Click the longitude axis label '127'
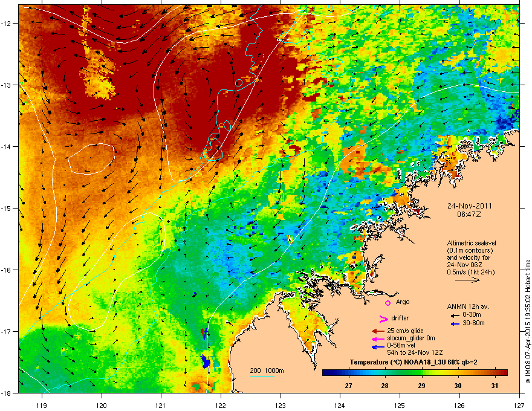 point(519,405)
